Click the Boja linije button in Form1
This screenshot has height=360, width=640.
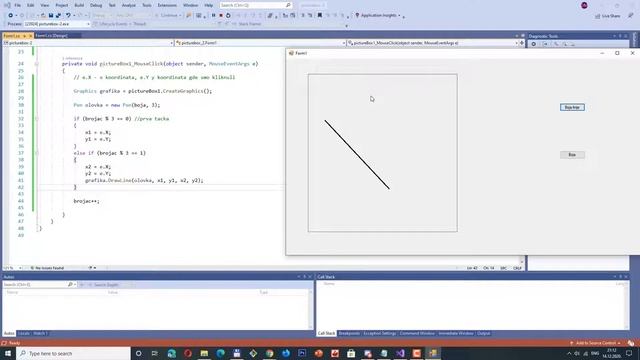tap(572, 107)
